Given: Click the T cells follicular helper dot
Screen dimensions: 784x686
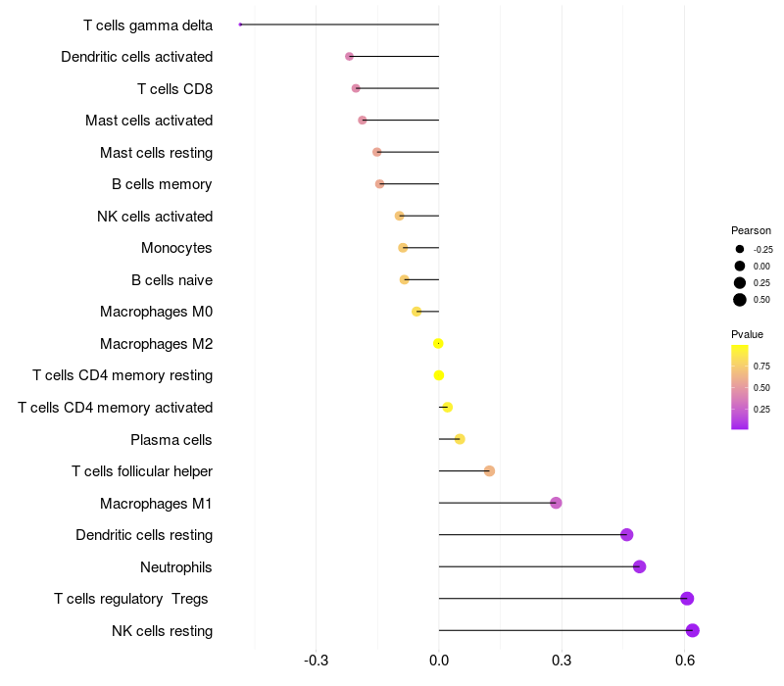Looking at the screenshot, I should (x=489, y=471).
